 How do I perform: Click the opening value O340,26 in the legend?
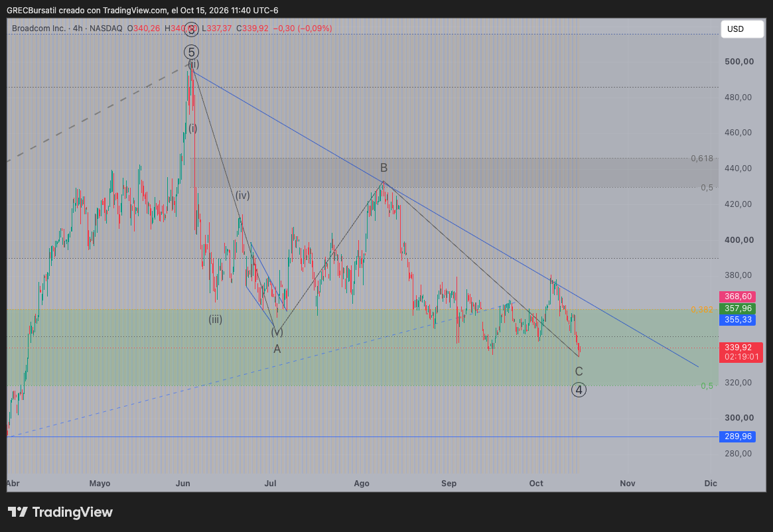[x=143, y=29]
